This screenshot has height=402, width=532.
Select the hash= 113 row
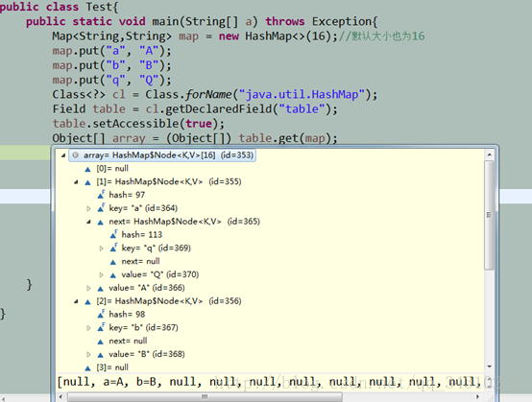[x=142, y=234]
